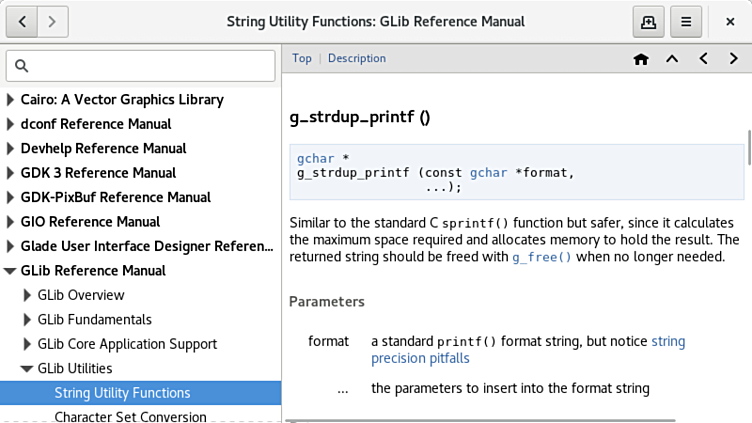Follow the g_free() function link
The width and height of the screenshot is (752, 423).
point(542,257)
